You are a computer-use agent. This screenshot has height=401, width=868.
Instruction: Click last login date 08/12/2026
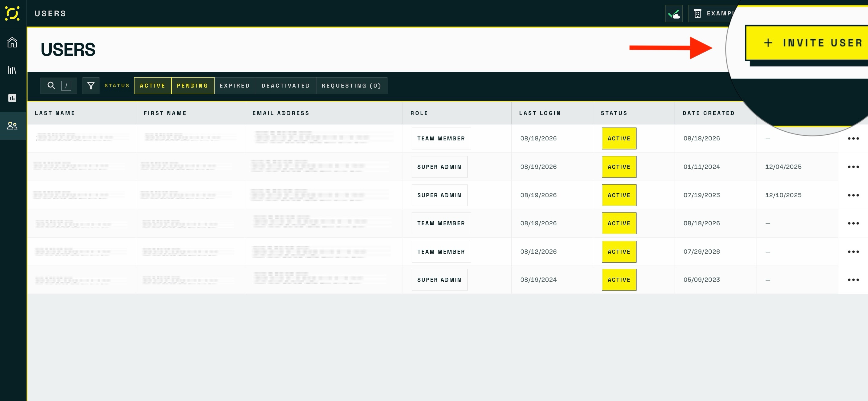[x=539, y=252]
